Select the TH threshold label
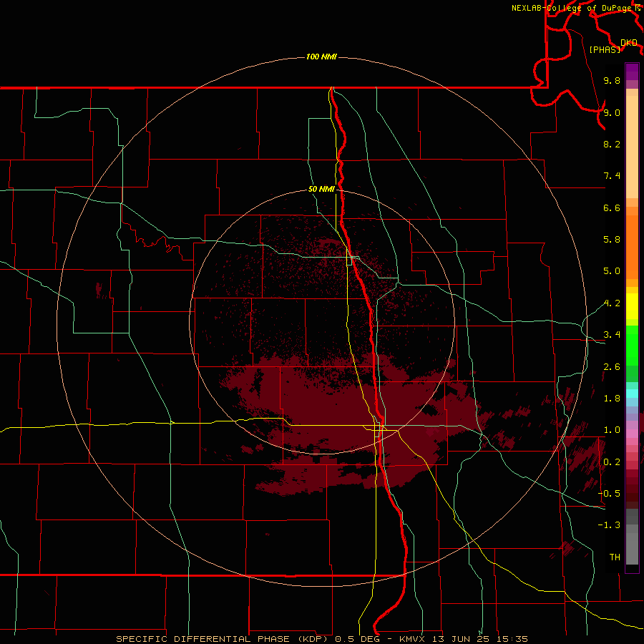Image resolution: width=644 pixels, height=644 pixels. click(615, 557)
